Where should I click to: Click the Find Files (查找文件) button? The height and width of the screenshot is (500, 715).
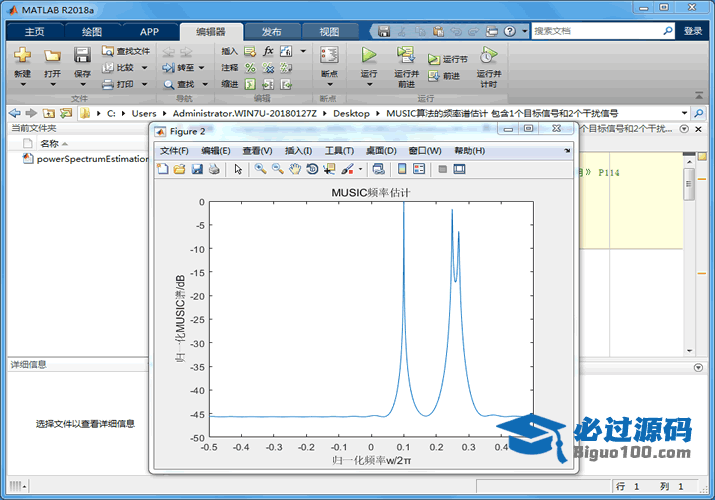pyautogui.click(x=126, y=51)
